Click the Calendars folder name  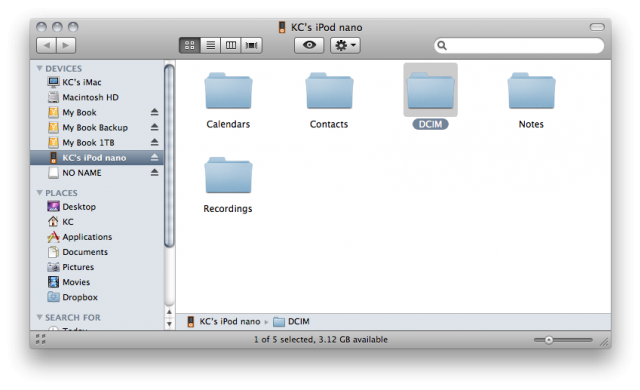point(228,124)
